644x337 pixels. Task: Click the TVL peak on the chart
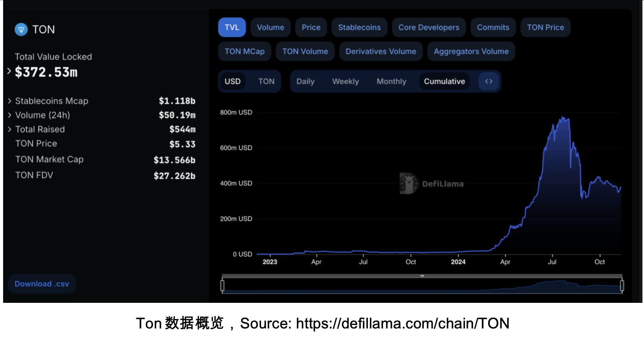[x=563, y=117]
